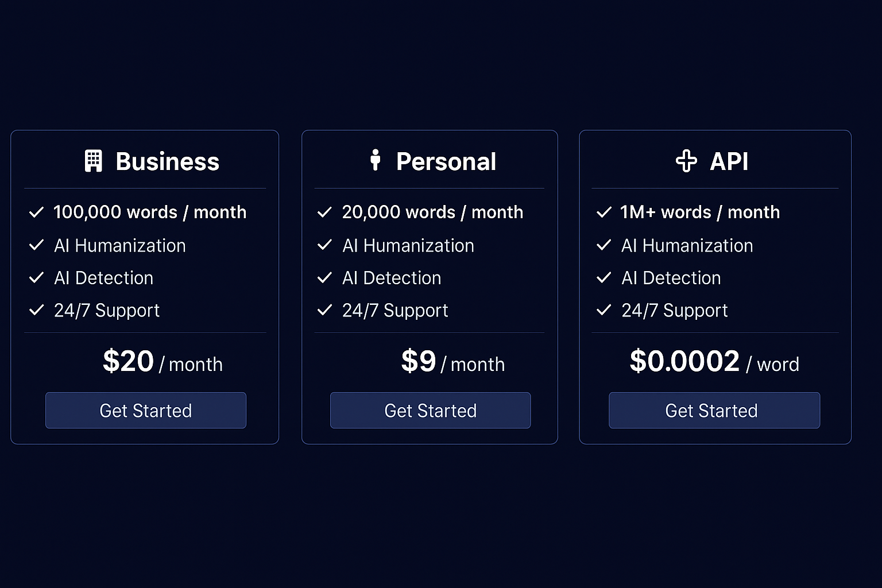Click Business plan 24/7 Support checkmark
The image size is (882, 588).
[36, 311]
